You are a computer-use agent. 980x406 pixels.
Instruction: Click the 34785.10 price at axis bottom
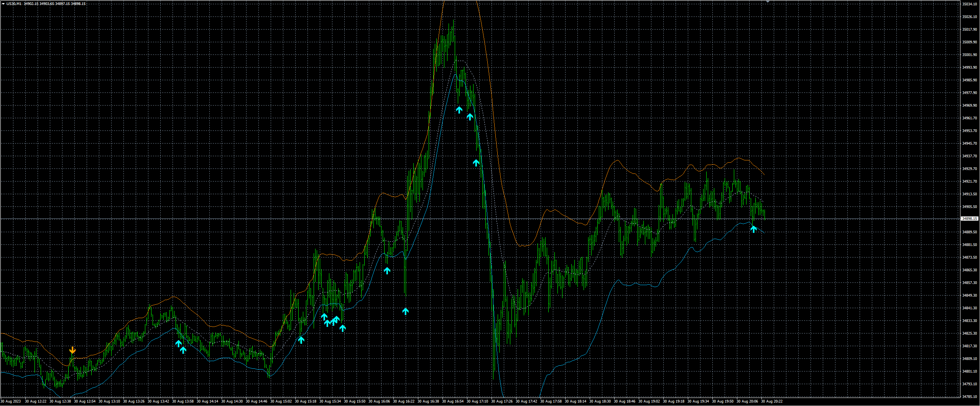coord(969,397)
